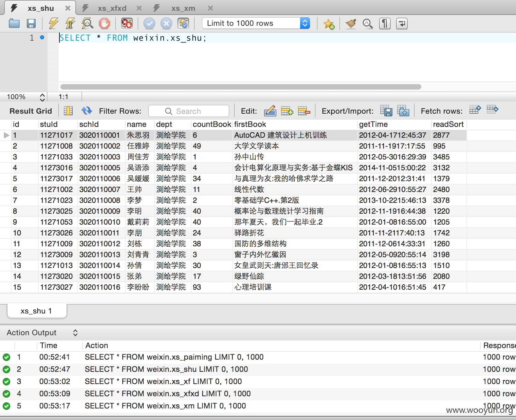Viewport: 516px width, 420px height.
Task: Click the editor horizontal scrollbar
Action: click(241, 87)
